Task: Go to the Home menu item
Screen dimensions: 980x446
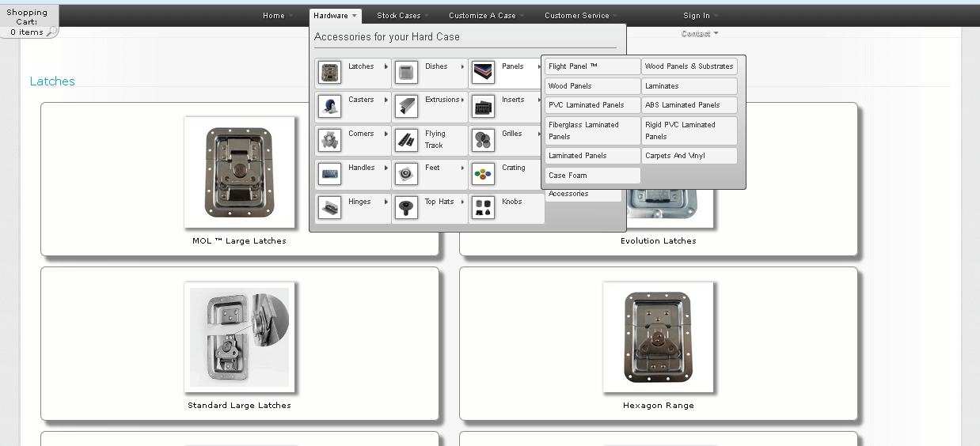Action: (x=277, y=16)
